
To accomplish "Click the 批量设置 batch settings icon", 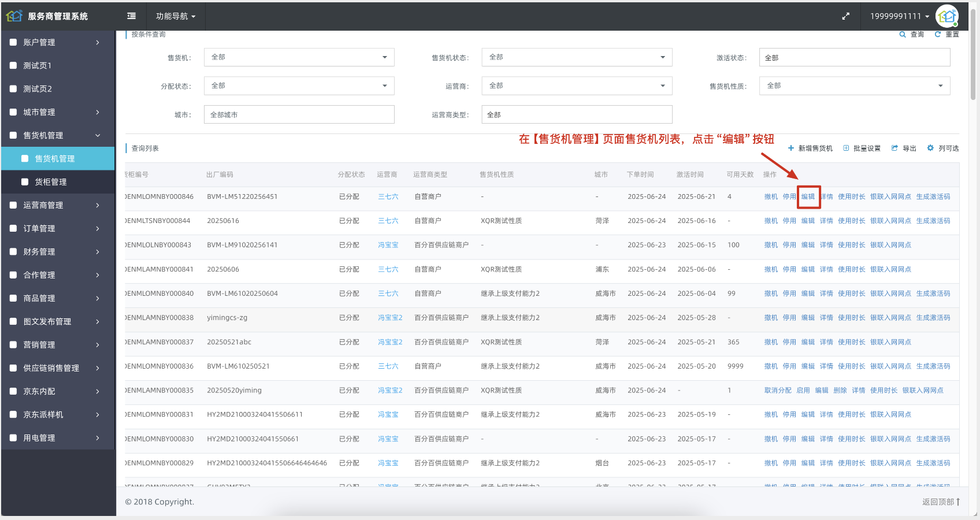I will [846, 148].
